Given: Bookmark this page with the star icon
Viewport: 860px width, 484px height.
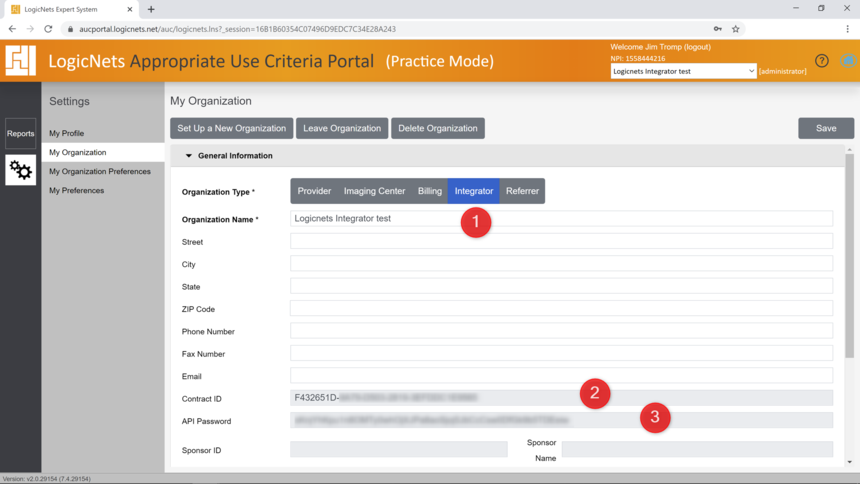Looking at the screenshot, I should point(735,29).
